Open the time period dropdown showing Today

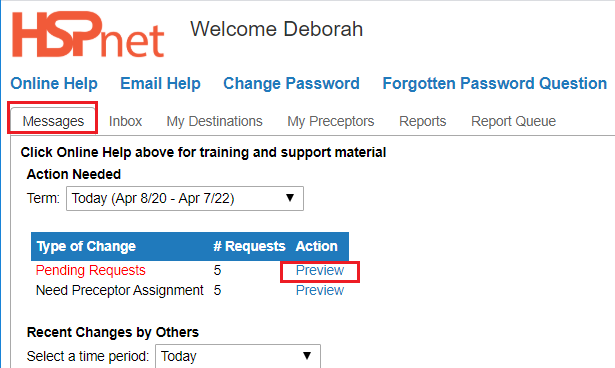(x=238, y=356)
